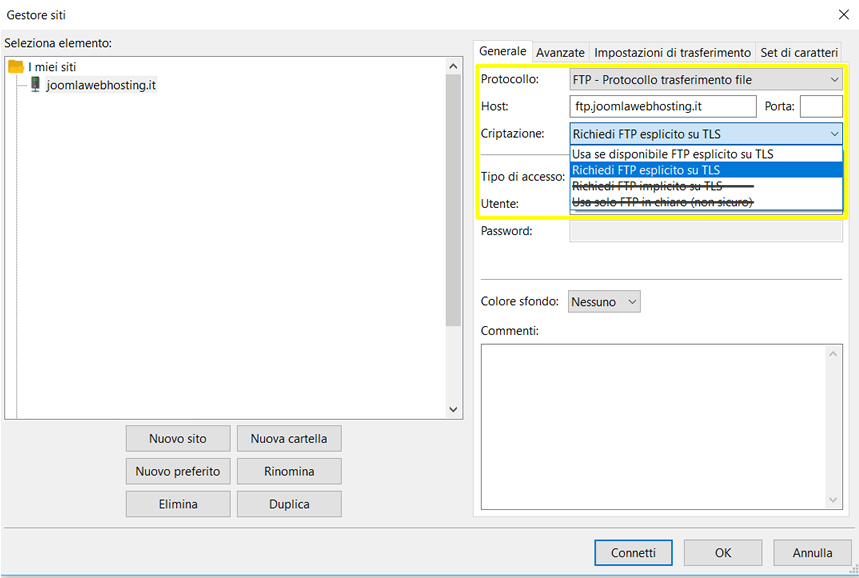Switch to the Avanzate tab
Screen dimensions: 859x578
[x=560, y=52]
